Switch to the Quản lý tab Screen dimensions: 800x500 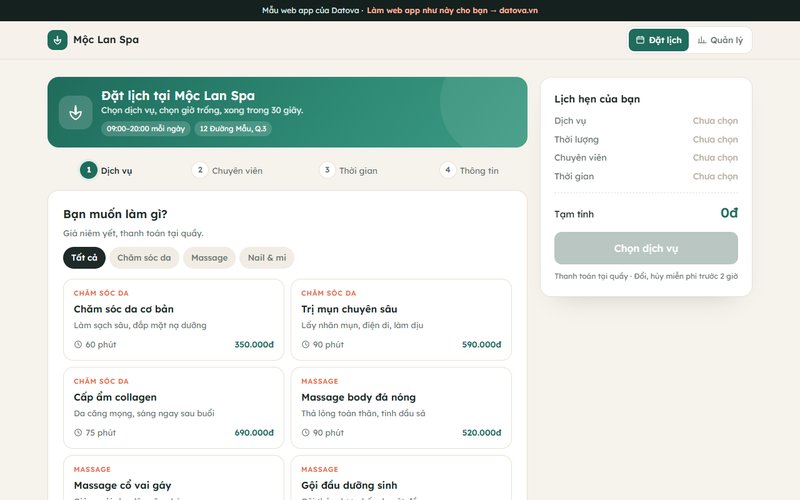(x=720, y=40)
